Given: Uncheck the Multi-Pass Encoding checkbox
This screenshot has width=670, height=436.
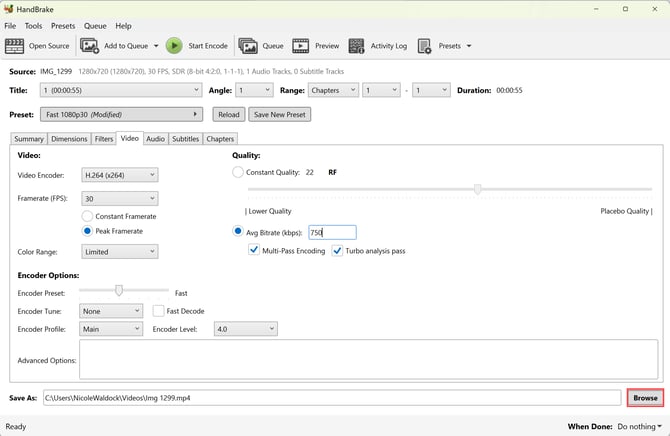Looking at the screenshot, I should (254, 250).
